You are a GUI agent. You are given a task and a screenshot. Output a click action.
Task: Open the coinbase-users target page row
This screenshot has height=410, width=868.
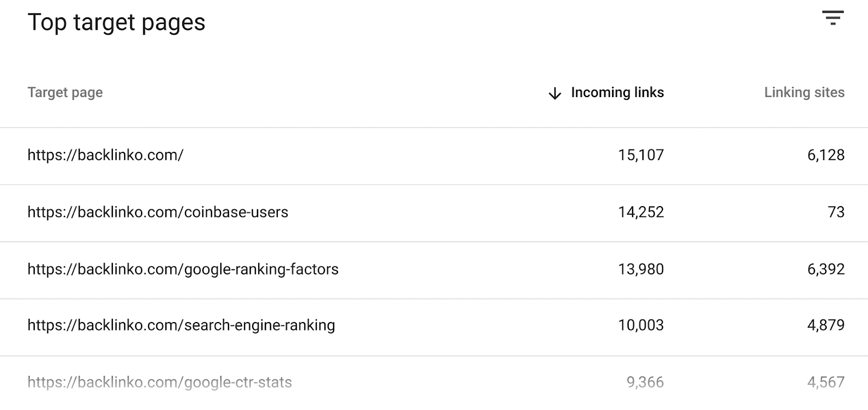pos(158,212)
